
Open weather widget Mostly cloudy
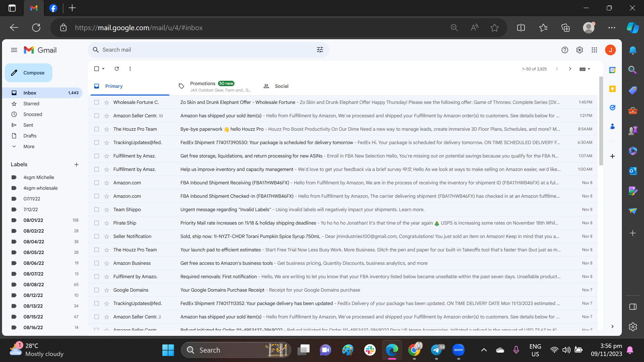(36, 350)
